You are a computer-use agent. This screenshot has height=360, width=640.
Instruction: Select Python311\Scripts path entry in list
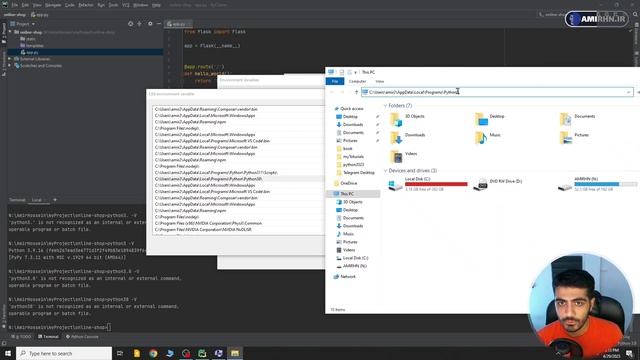pyautogui.click(x=238, y=173)
